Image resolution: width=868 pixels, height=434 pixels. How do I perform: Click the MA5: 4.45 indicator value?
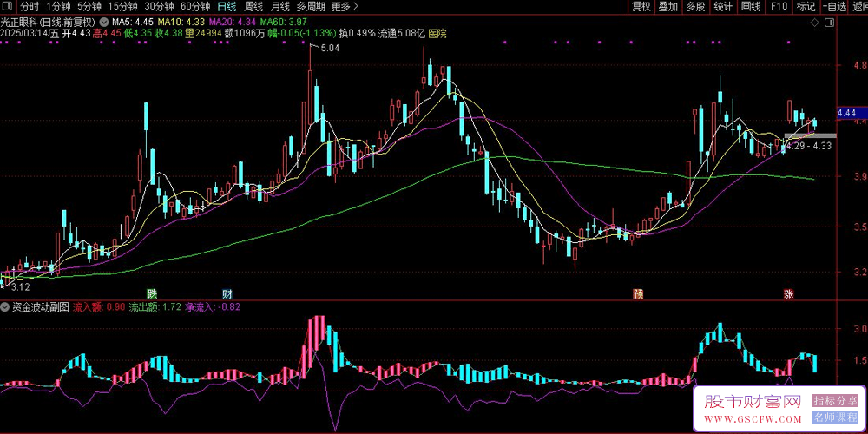[x=132, y=23]
